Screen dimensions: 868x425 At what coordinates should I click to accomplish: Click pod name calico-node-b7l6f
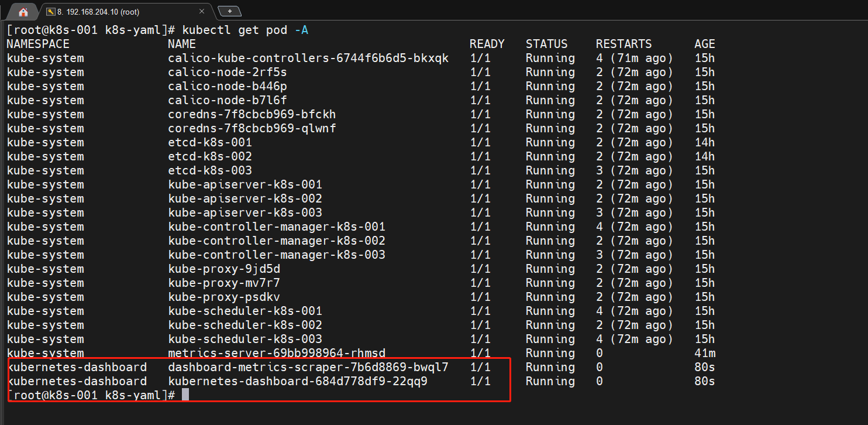click(228, 100)
